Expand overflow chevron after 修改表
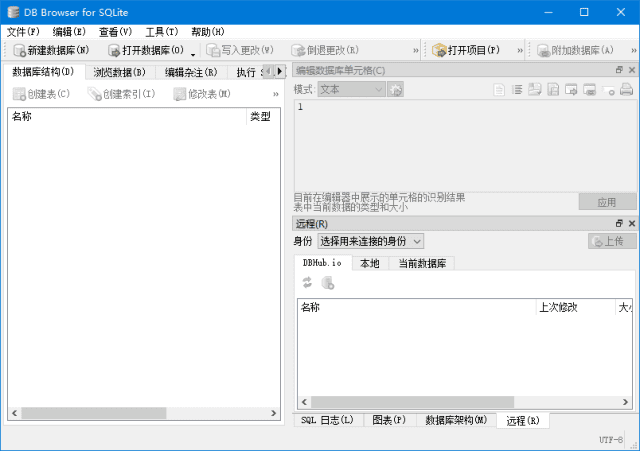 click(x=276, y=94)
